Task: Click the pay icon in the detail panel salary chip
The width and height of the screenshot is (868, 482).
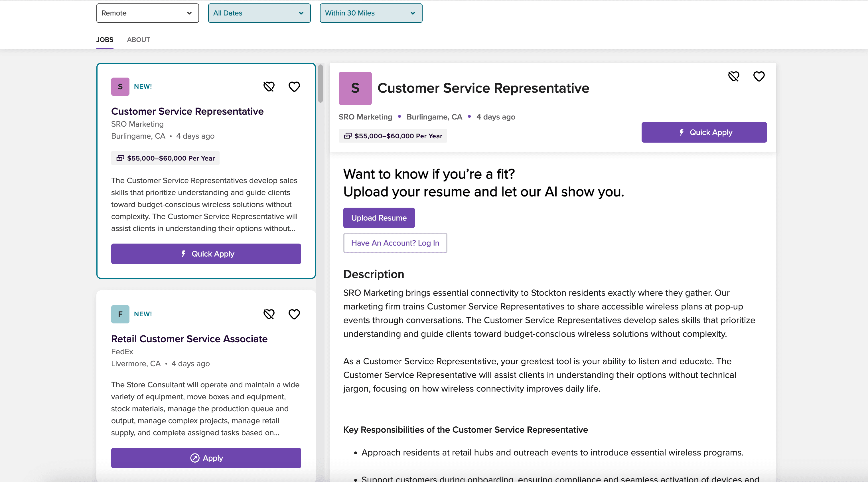Action: (x=347, y=136)
